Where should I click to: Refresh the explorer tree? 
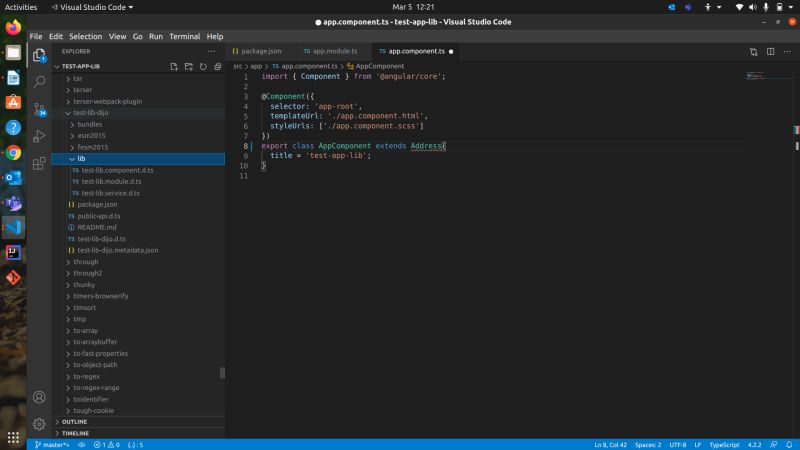(203, 67)
